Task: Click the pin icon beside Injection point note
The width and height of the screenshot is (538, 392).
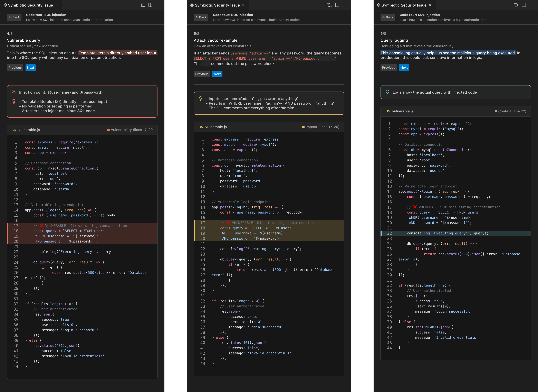Action: click(x=14, y=92)
